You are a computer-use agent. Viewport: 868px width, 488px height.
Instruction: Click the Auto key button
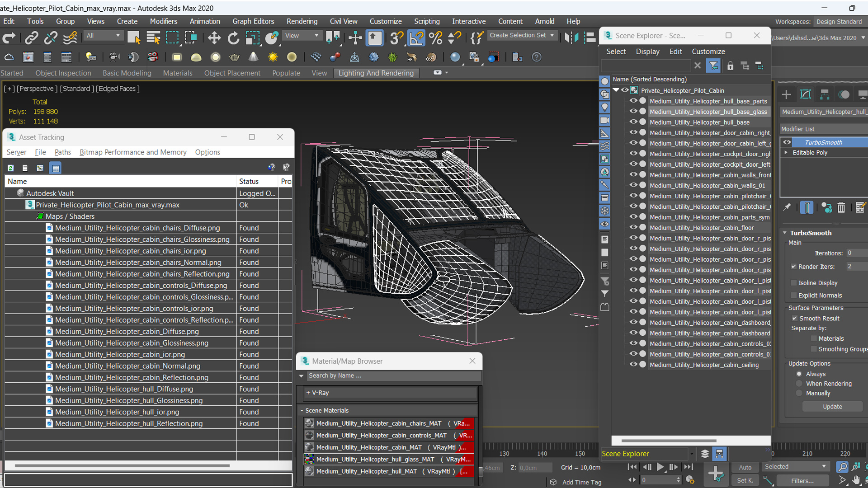pyautogui.click(x=745, y=468)
